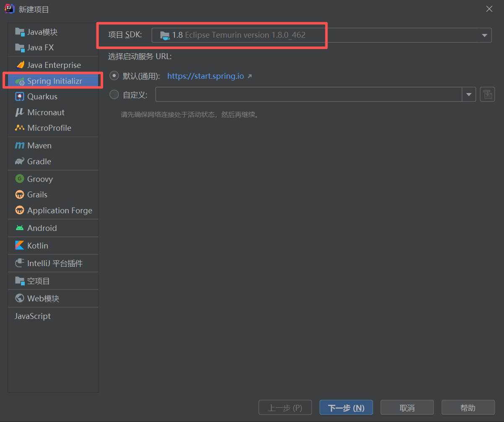The image size is (504, 422).
Task: Pick IntelliJ 平台插件 entry
Action: [53, 263]
